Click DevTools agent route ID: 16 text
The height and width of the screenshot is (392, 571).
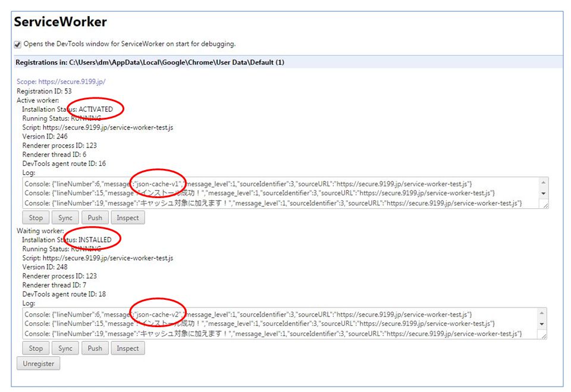[64, 164]
